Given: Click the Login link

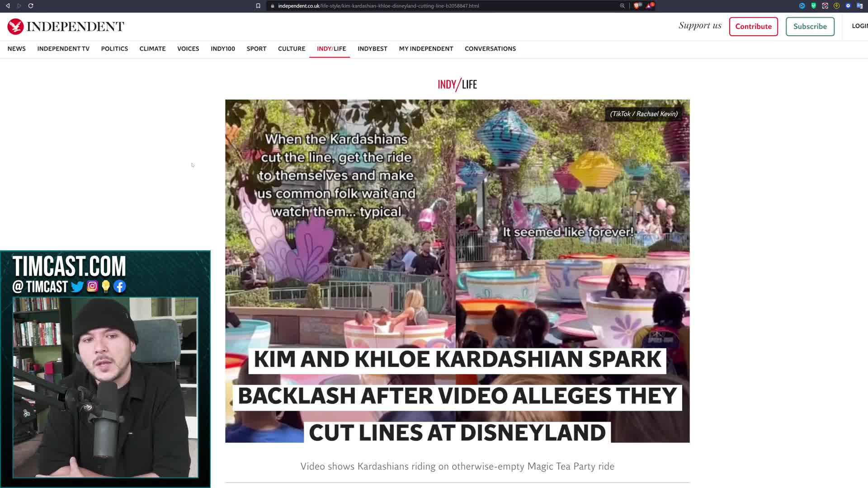Looking at the screenshot, I should click(x=859, y=26).
